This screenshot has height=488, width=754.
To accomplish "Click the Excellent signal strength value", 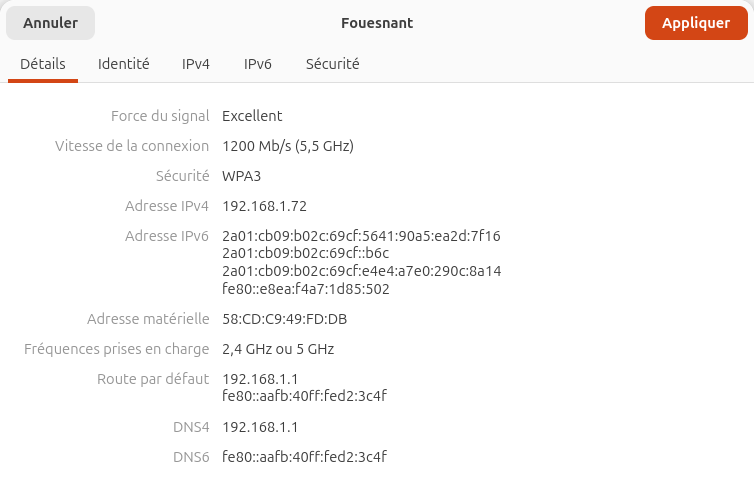I will [252, 116].
